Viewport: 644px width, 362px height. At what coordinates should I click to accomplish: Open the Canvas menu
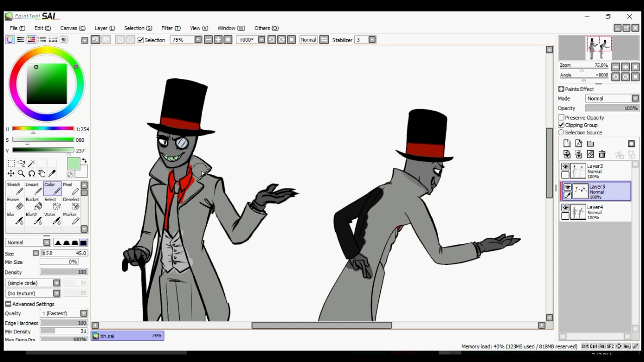(x=73, y=28)
